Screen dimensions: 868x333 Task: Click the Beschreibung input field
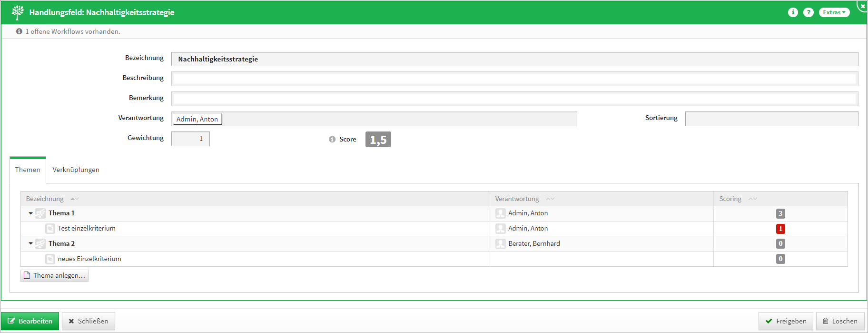(x=514, y=79)
